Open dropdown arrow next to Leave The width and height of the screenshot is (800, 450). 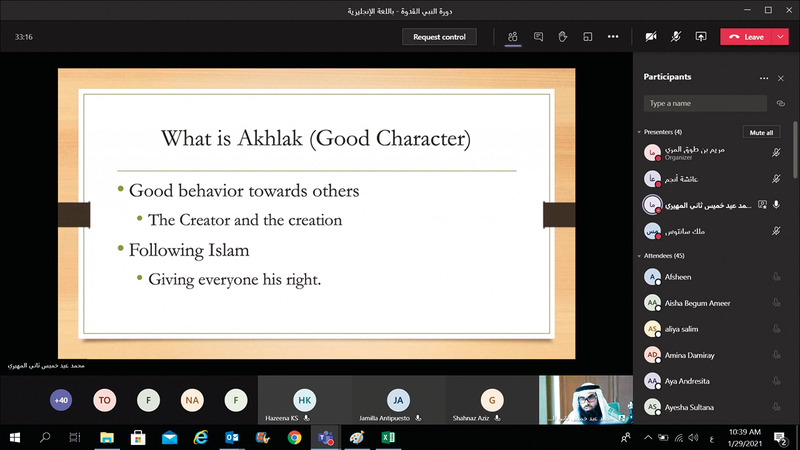[x=781, y=37]
